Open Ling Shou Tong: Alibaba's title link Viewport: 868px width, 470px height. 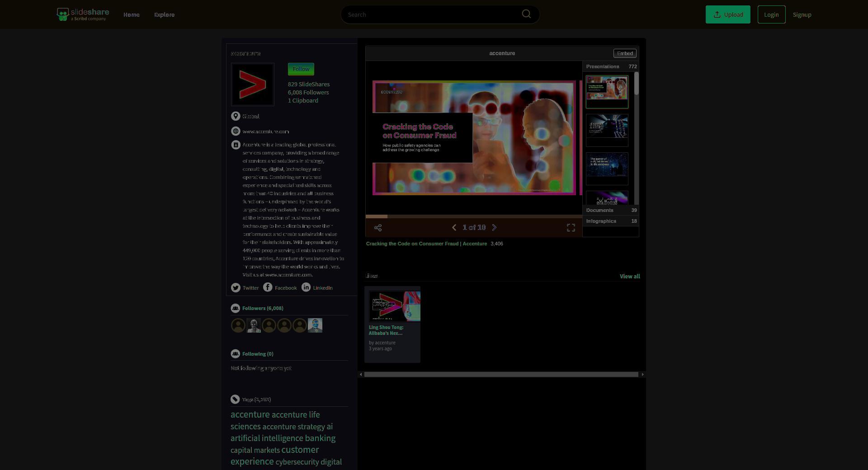pyautogui.click(x=386, y=330)
